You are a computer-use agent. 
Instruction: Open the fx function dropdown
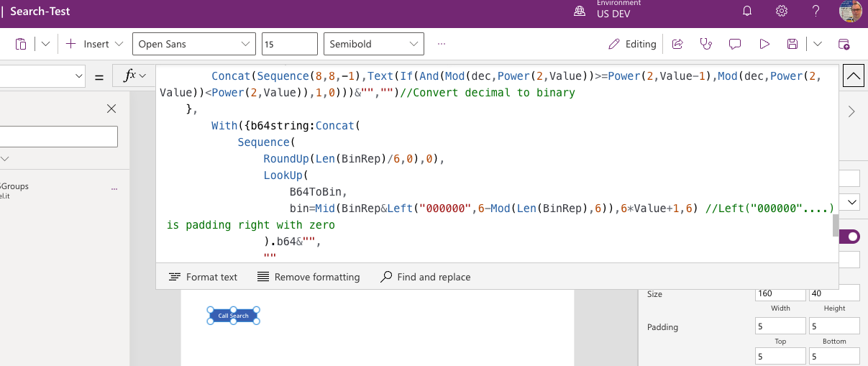pyautogui.click(x=135, y=76)
